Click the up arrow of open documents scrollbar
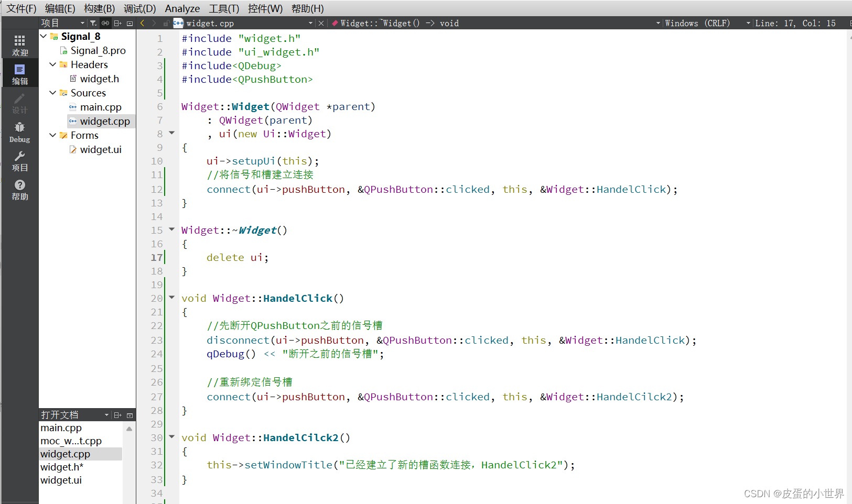 (x=129, y=429)
